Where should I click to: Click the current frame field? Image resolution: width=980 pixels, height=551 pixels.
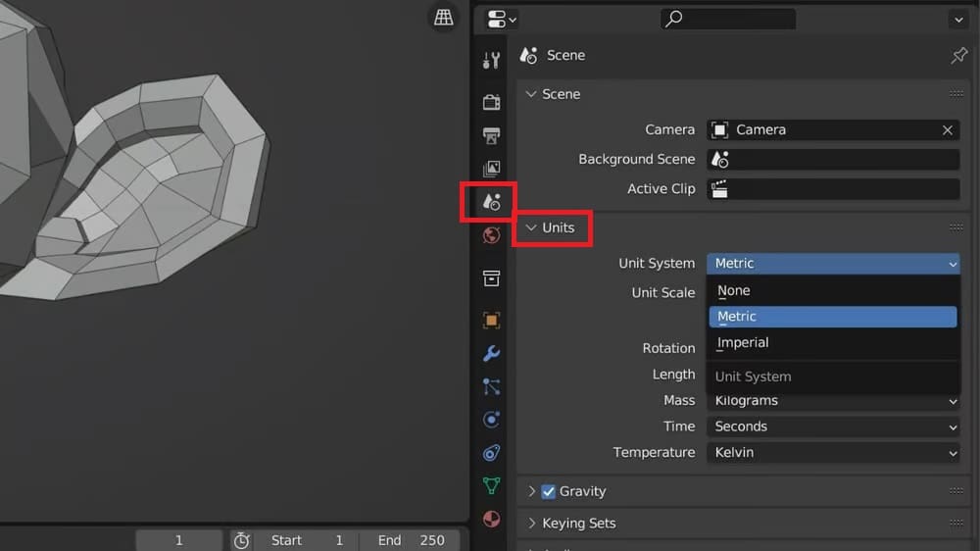coord(178,540)
